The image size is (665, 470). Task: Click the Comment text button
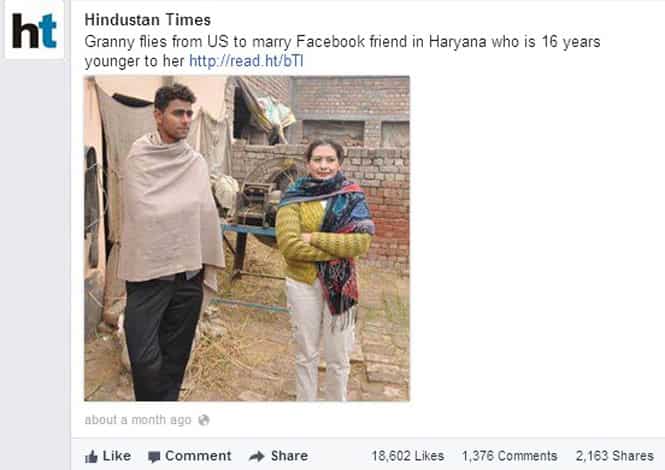[x=198, y=456]
